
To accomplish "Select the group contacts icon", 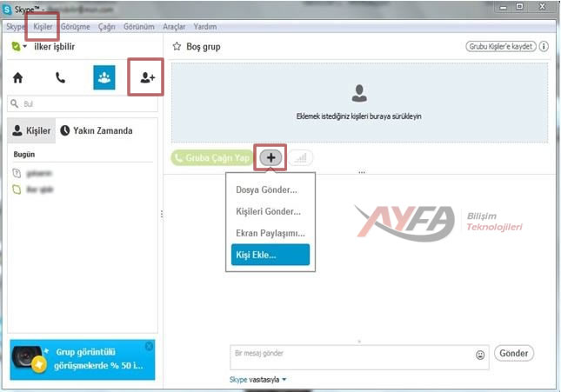I will (104, 77).
